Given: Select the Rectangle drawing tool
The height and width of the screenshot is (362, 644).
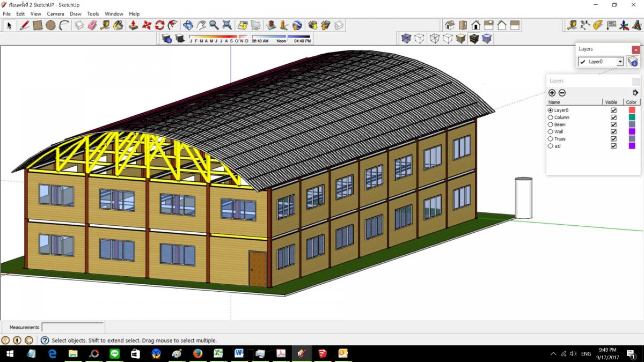Looking at the screenshot, I should tap(38, 25).
